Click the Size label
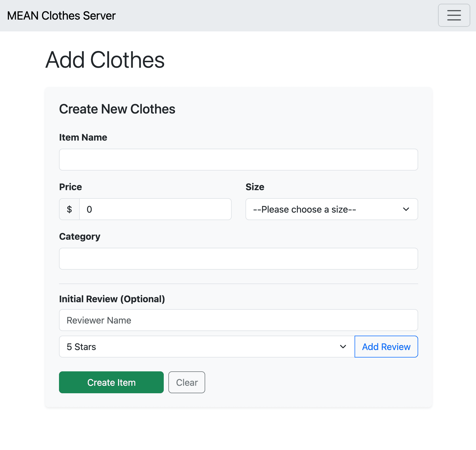 click(x=255, y=187)
